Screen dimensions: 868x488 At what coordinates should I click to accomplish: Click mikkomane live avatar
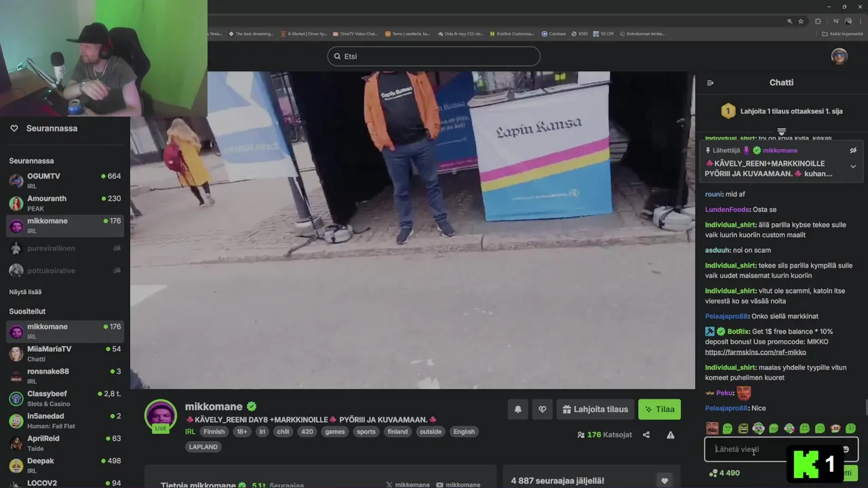(x=161, y=415)
